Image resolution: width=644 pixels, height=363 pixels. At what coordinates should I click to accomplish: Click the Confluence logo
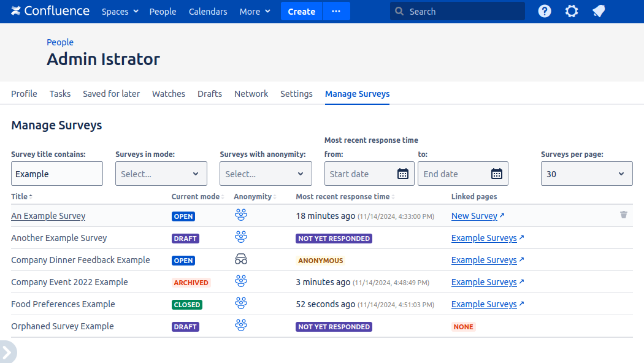50,11
